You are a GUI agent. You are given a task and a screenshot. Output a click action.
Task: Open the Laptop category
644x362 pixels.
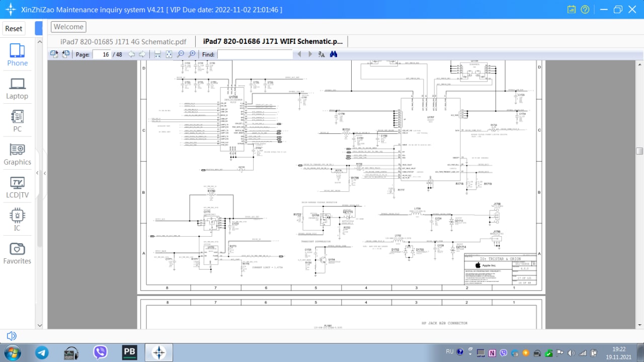(17, 88)
